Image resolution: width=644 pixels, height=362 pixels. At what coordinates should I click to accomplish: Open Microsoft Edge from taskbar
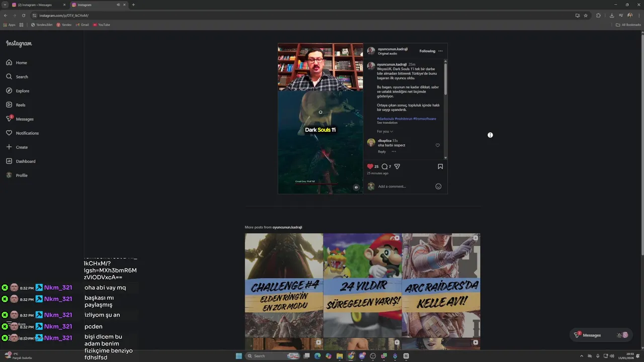point(317,356)
